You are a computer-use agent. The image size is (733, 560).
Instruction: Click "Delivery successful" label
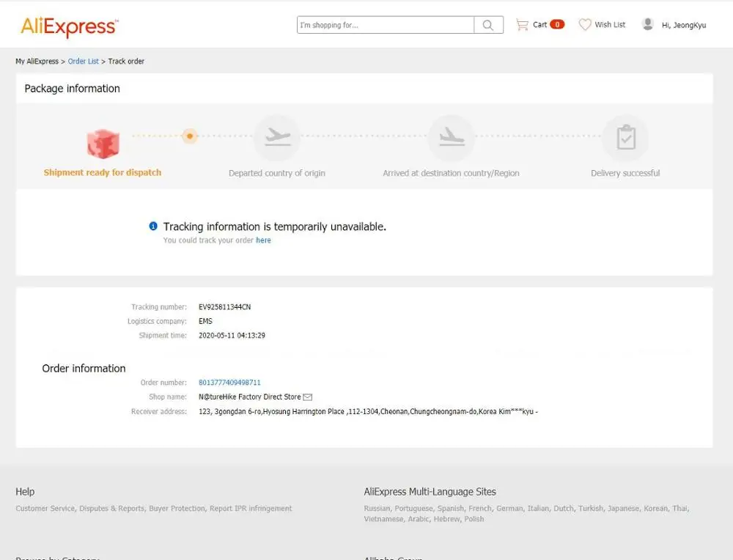click(x=625, y=173)
